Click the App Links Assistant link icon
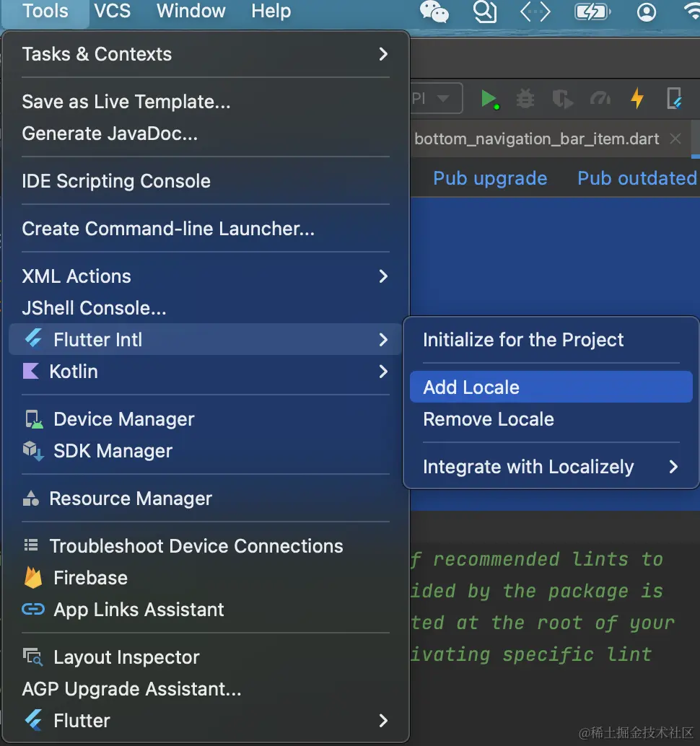Image resolution: width=700 pixels, height=746 pixels. [33, 610]
